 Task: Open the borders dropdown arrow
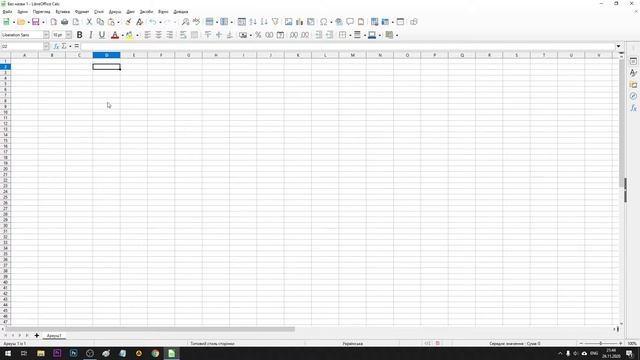(x=350, y=36)
